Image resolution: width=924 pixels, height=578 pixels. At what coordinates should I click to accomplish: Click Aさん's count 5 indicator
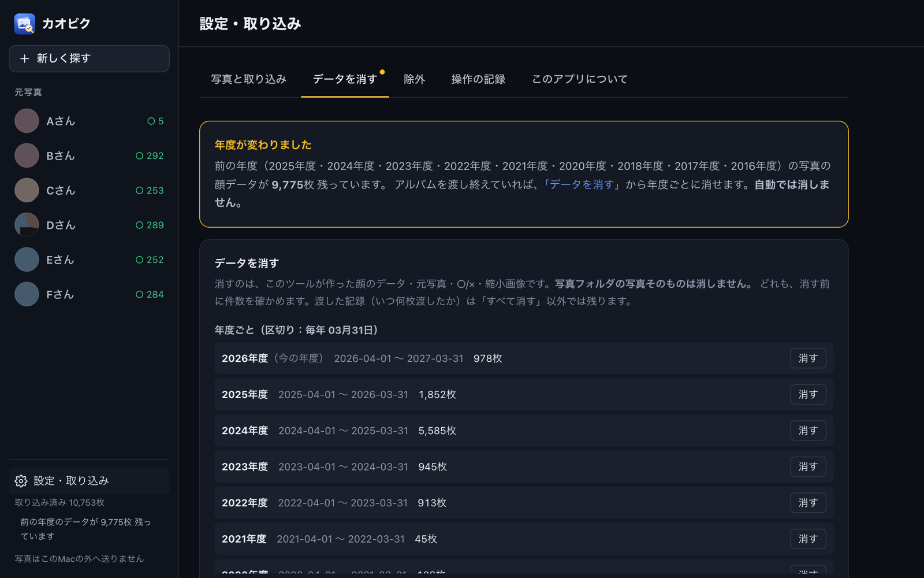(155, 121)
